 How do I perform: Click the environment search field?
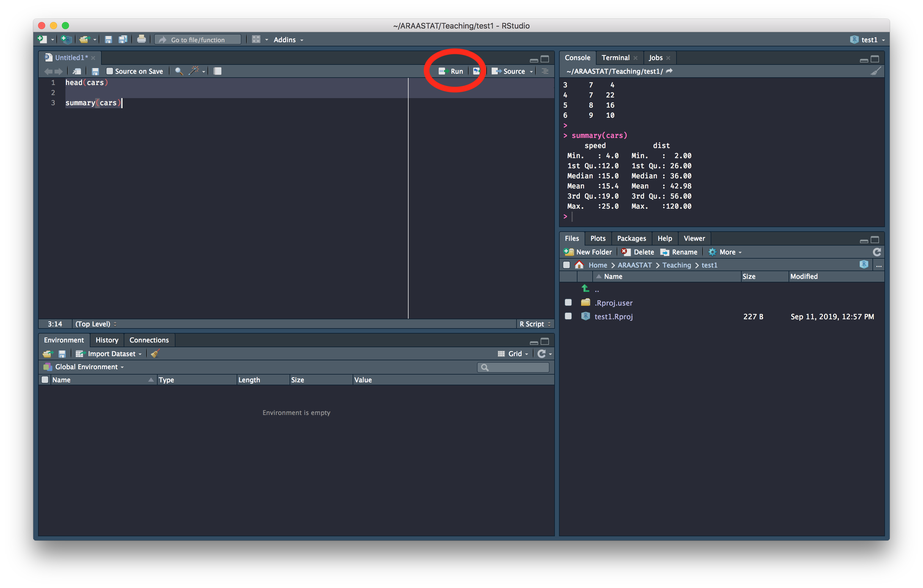517,367
